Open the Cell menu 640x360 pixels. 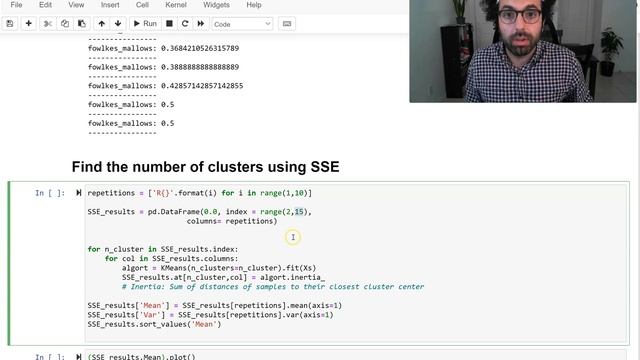(x=142, y=5)
